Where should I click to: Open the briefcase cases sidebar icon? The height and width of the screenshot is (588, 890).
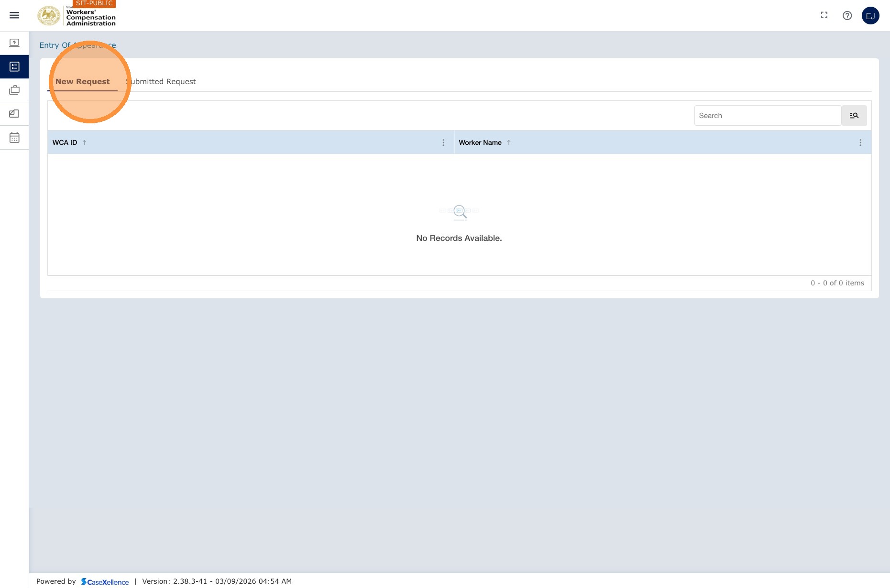pyautogui.click(x=14, y=90)
